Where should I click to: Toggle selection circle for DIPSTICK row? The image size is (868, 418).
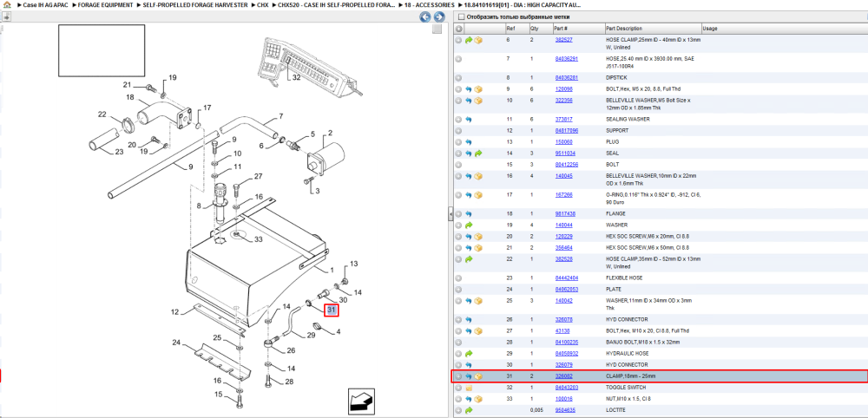tap(459, 78)
